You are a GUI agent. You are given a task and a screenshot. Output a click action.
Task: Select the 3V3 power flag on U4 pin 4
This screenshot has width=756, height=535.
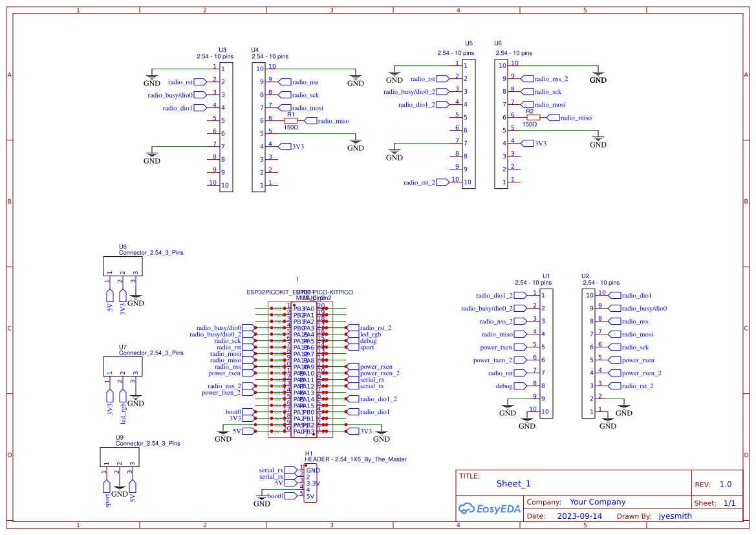(x=286, y=147)
